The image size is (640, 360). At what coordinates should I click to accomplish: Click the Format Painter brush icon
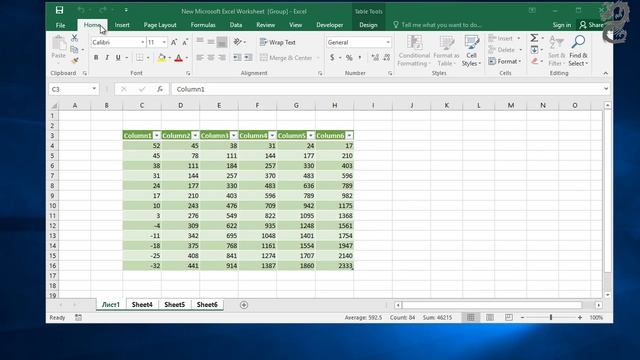74,61
